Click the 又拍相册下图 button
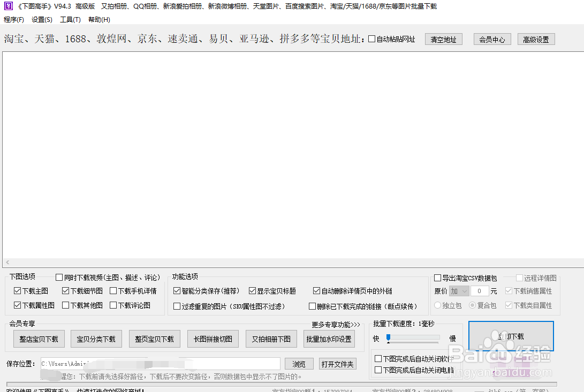The image size is (584, 392). 271,339
